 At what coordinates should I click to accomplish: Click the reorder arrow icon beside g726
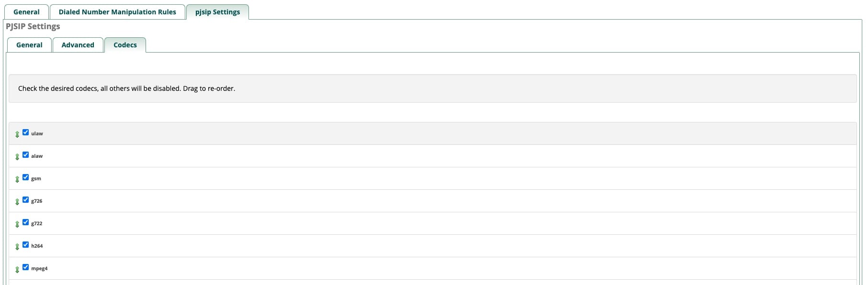17,202
